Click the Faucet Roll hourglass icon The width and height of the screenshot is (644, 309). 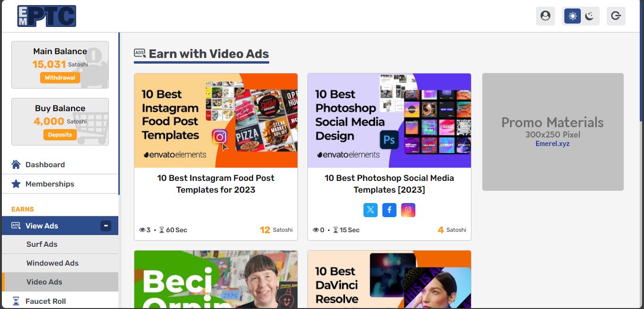tap(16, 301)
